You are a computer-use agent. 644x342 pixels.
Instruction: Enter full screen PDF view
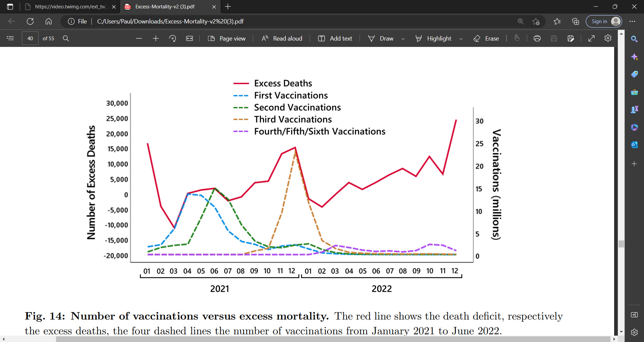[x=592, y=39]
